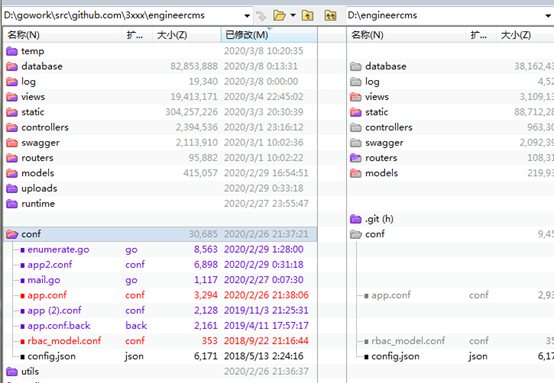Open the left path dropdown arrow
The height and width of the screenshot is (383, 554).
click(247, 16)
